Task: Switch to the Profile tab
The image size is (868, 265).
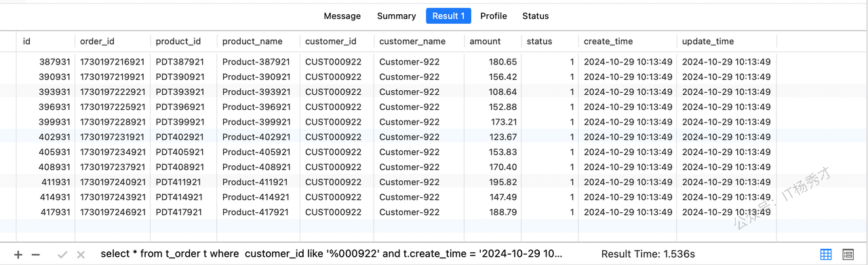Action: [494, 16]
